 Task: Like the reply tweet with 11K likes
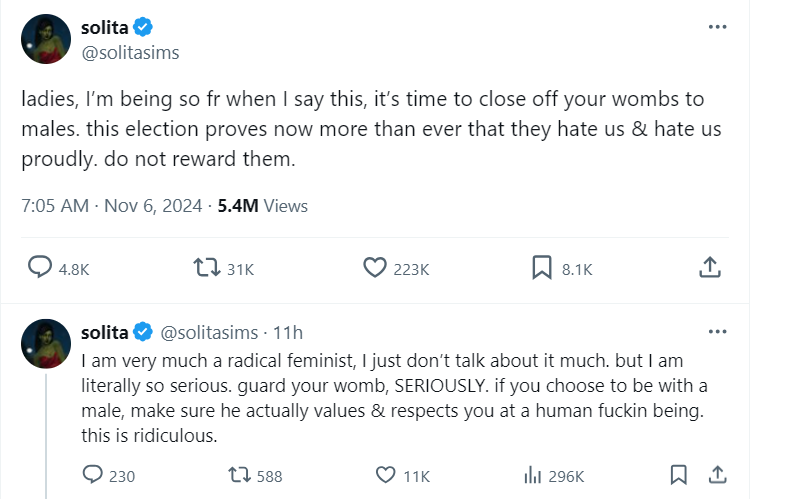pos(386,475)
